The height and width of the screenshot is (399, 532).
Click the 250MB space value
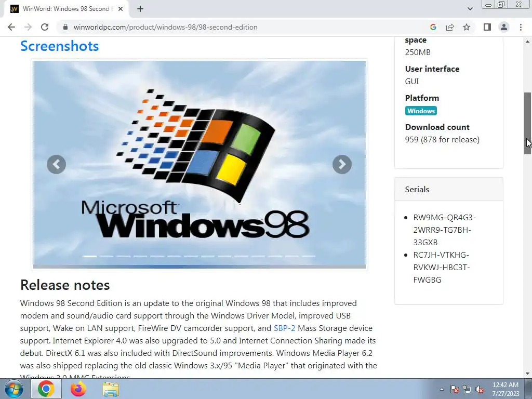417,52
